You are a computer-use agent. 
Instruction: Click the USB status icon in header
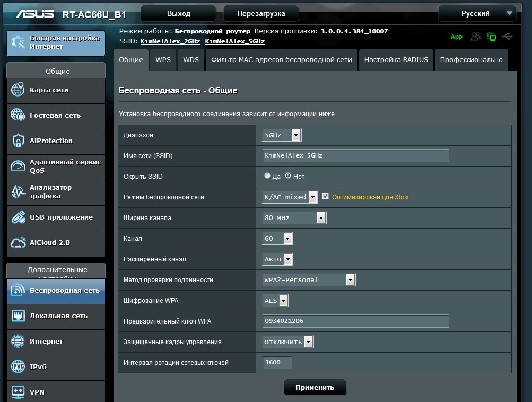tap(507, 37)
